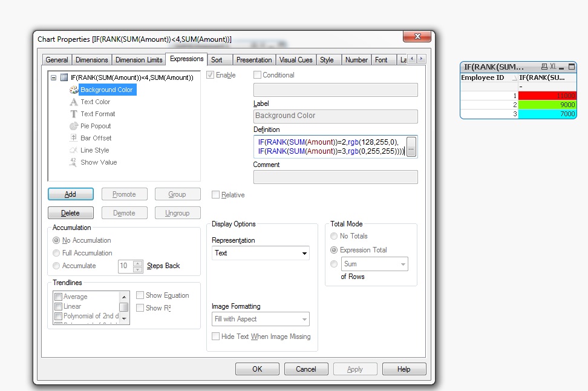This screenshot has height=391, width=588.
Task: Click the green 9000 cell
Action: tap(547, 105)
